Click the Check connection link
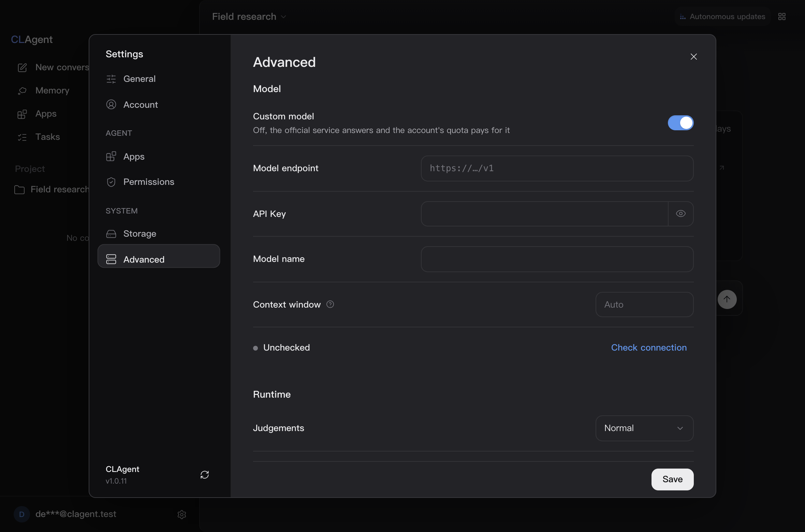The image size is (805, 532). (x=649, y=348)
